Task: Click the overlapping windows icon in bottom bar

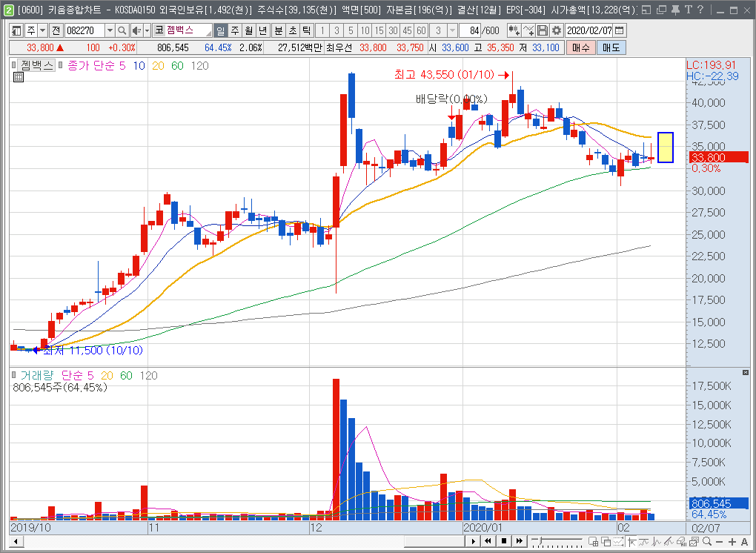Action: (x=606, y=541)
